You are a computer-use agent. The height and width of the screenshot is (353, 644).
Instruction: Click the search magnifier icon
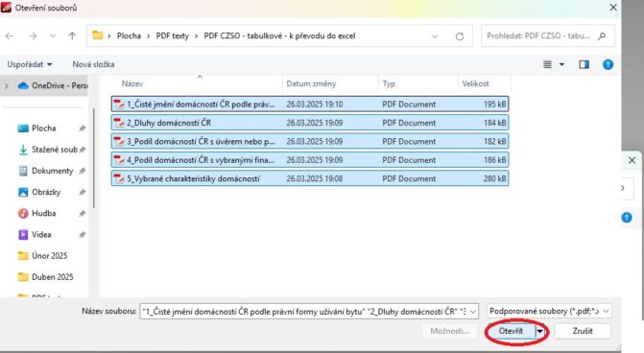pyautogui.click(x=602, y=35)
